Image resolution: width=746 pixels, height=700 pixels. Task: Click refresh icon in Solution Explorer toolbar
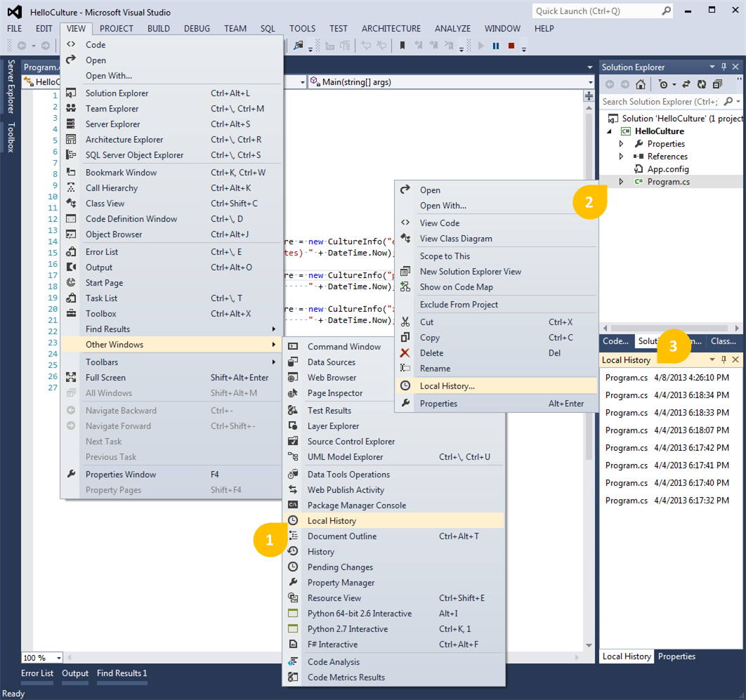coord(701,85)
